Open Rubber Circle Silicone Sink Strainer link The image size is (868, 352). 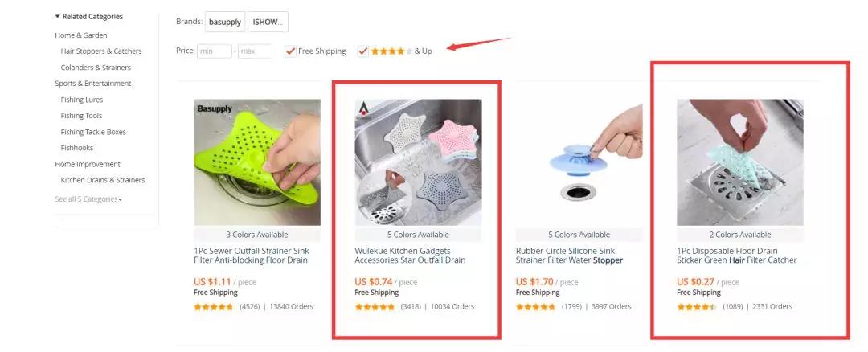tap(569, 255)
